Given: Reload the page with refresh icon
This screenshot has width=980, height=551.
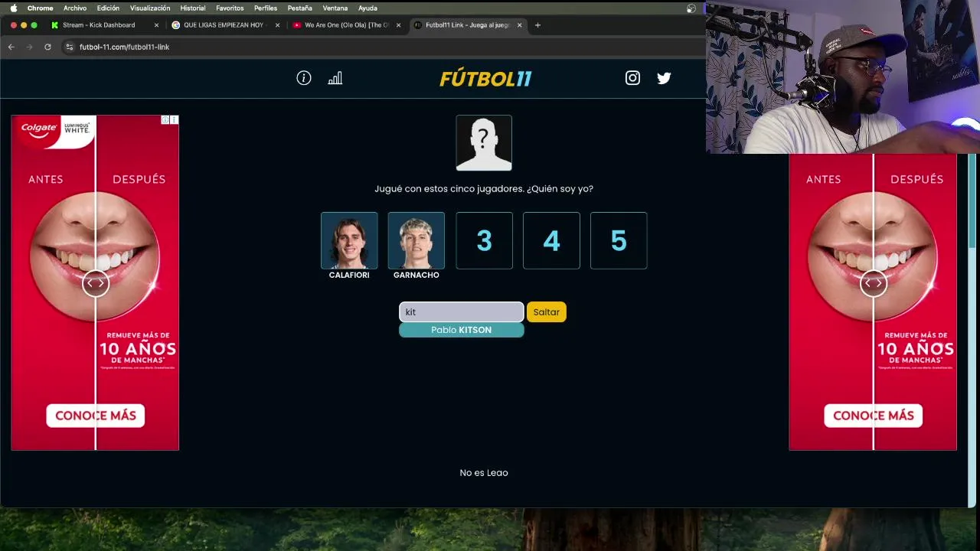Looking at the screenshot, I should [x=47, y=47].
